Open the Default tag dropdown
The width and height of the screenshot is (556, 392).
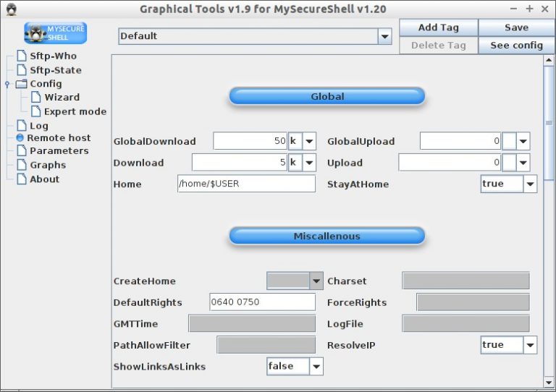click(x=384, y=36)
